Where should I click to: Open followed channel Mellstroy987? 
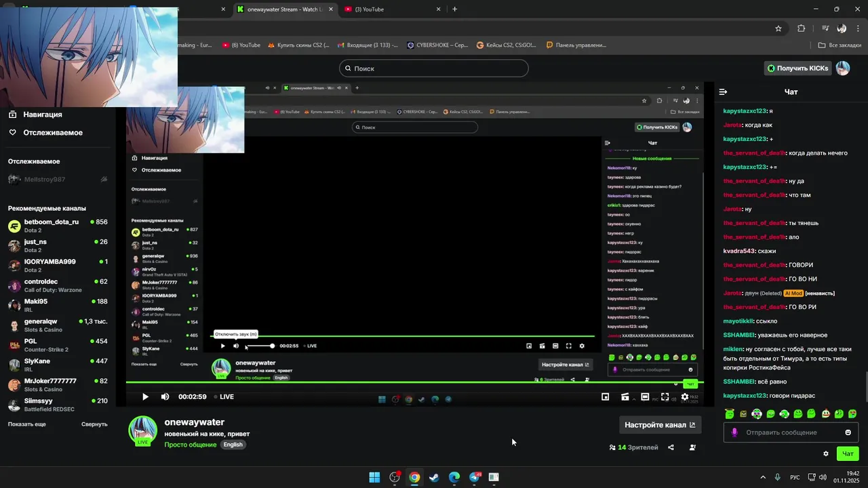coord(58,180)
